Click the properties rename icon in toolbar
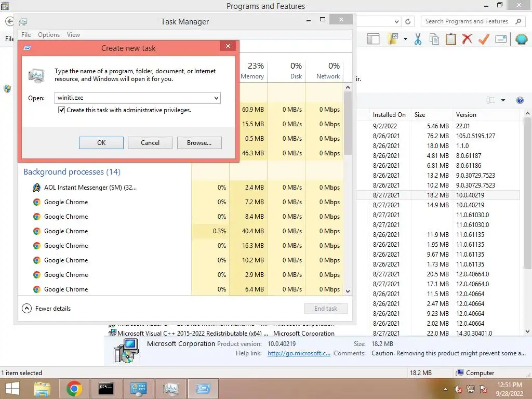The width and height of the screenshot is (532, 399). click(x=501, y=39)
